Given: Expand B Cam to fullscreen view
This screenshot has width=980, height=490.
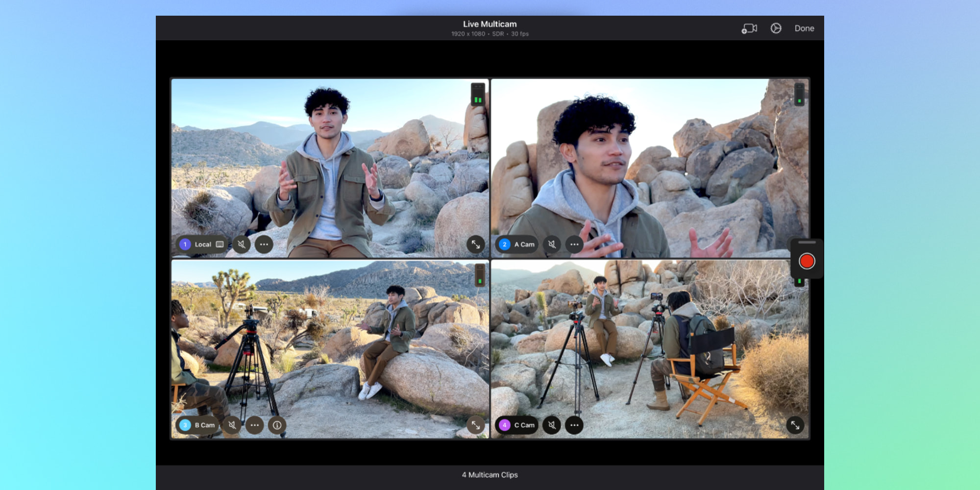Looking at the screenshot, I should point(476,425).
